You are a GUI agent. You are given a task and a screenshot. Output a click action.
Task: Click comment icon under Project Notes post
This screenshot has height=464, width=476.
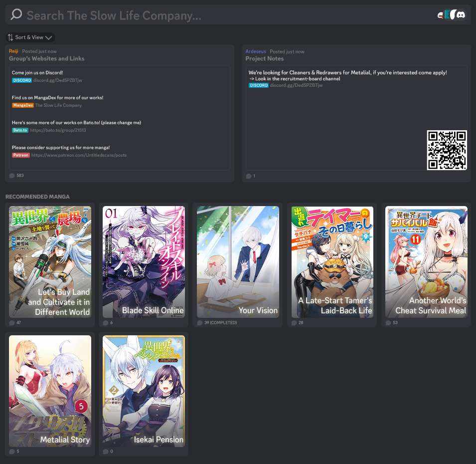coord(249,176)
